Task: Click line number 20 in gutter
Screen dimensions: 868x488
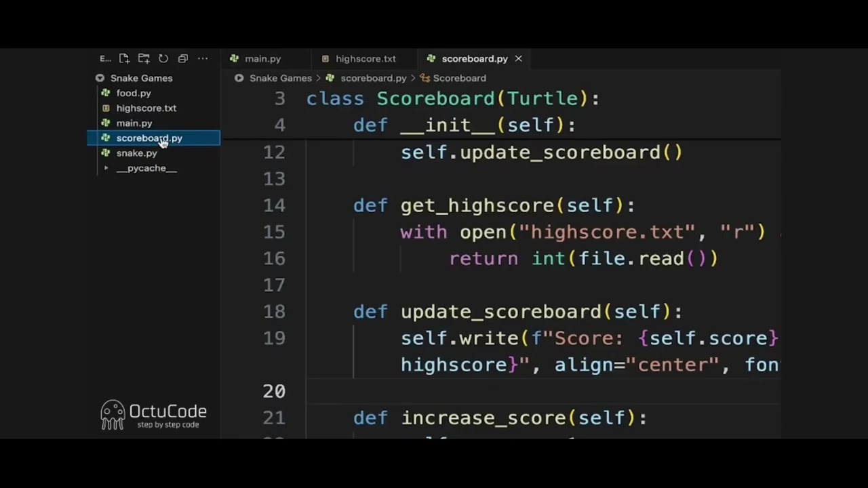Action: click(274, 391)
